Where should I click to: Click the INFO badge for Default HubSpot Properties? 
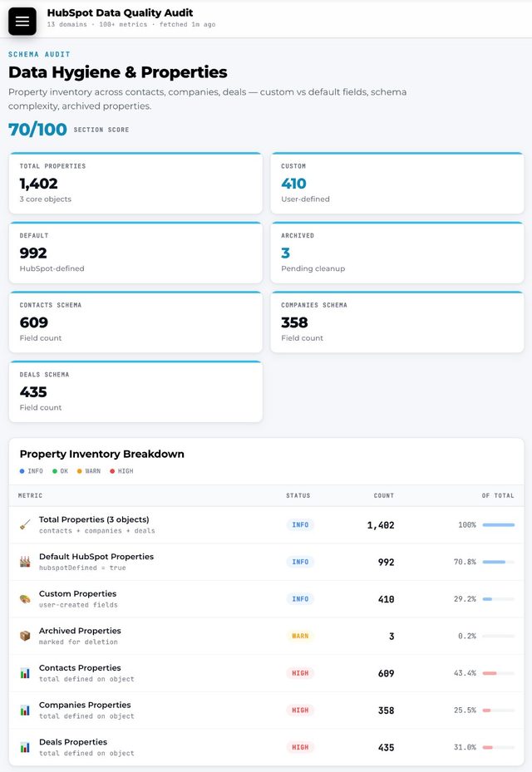tap(300, 562)
